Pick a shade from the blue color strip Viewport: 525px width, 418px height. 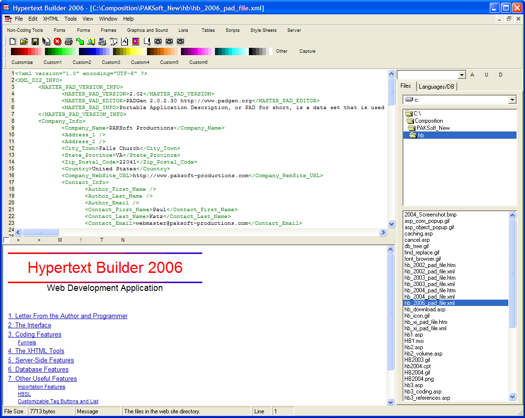94,51
